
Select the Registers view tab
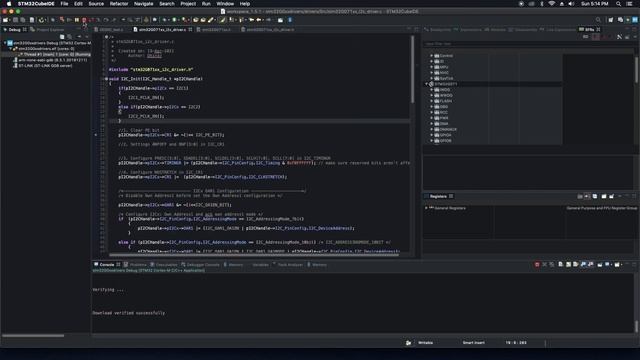pos(438,196)
